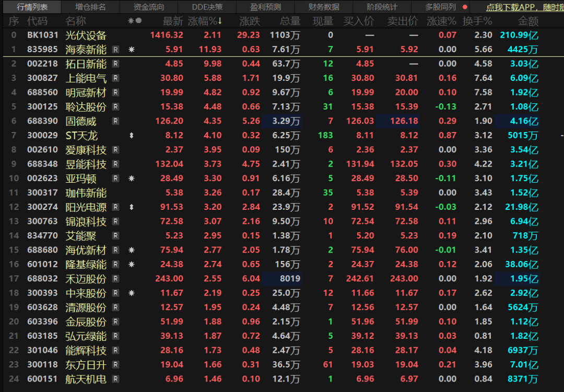Click the R badge next to 固德威

pyautogui.click(x=115, y=121)
